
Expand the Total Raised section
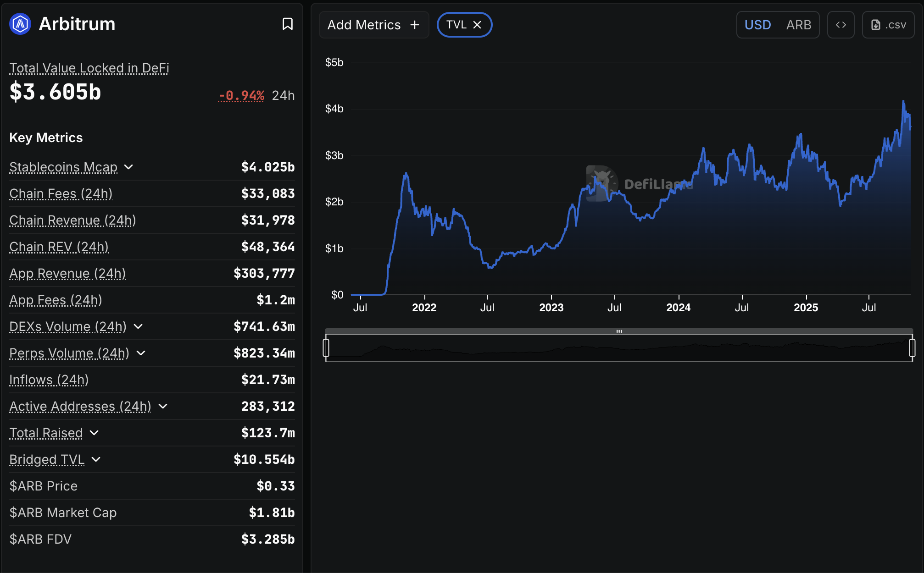pos(94,433)
